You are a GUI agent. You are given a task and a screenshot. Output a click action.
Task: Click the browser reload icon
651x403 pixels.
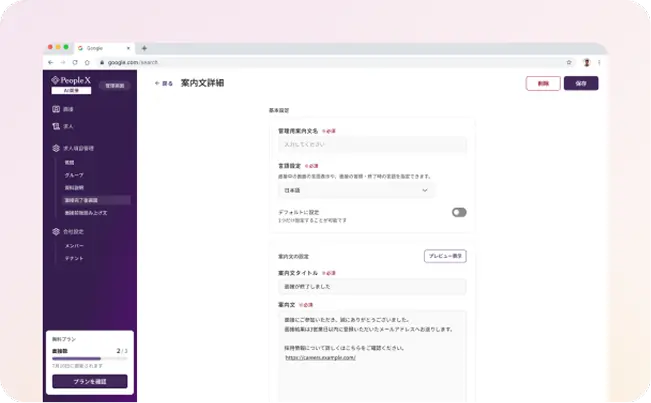[74, 62]
